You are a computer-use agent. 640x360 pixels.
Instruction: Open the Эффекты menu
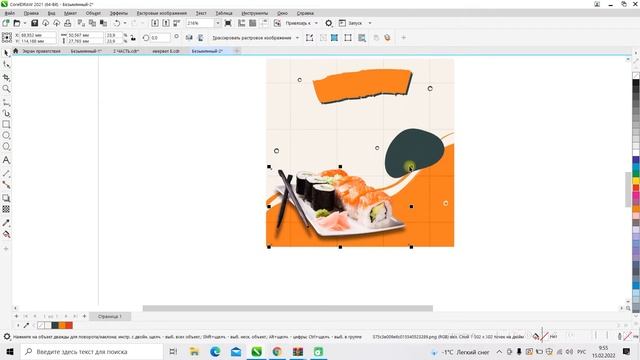(x=119, y=13)
